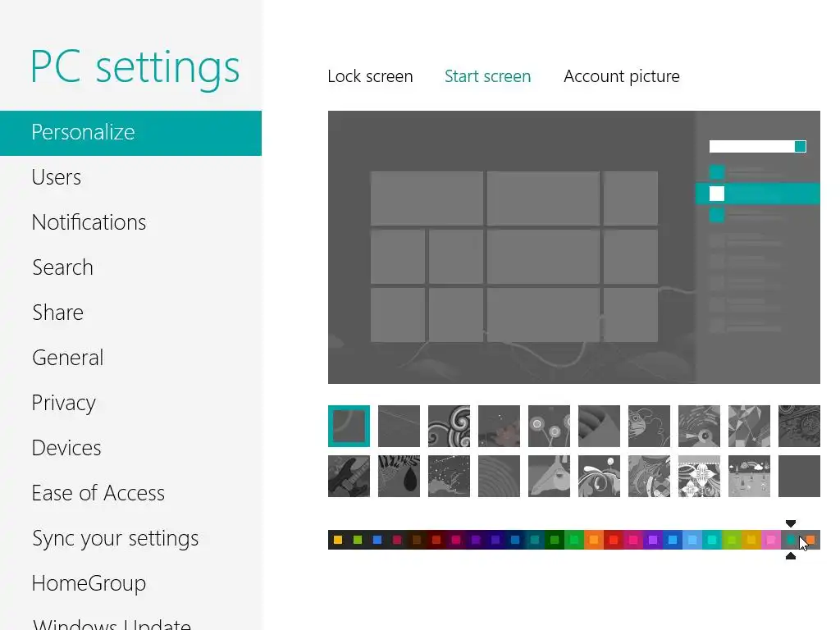Choose the bright violet color swatch
Image resolution: width=840 pixels, height=630 pixels.
click(652, 540)
